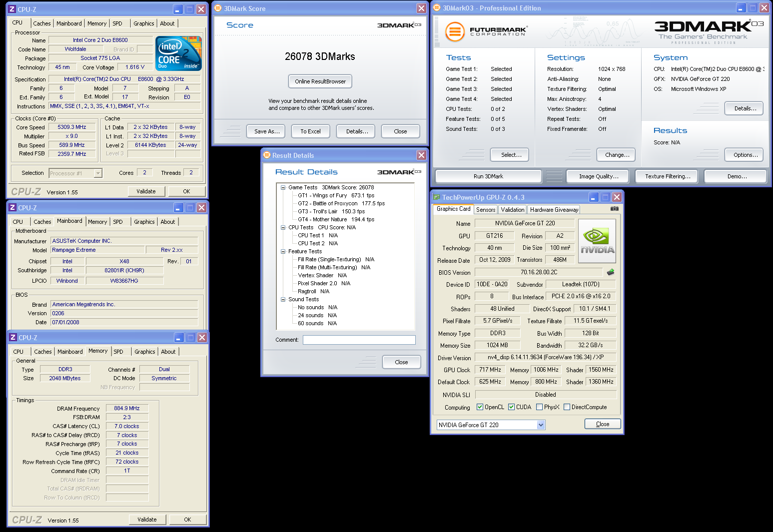The height and width of the screenshot is (532, 773).
Task: Click the DRAM Frequency value 884.9 MHz
Action: tap(127, 409)
